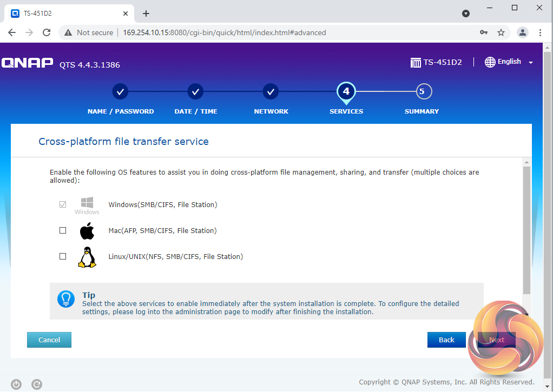
Task: Click the TS-451D2 NAS device icon
Action: pyautogui.click(x=416, y=63)
